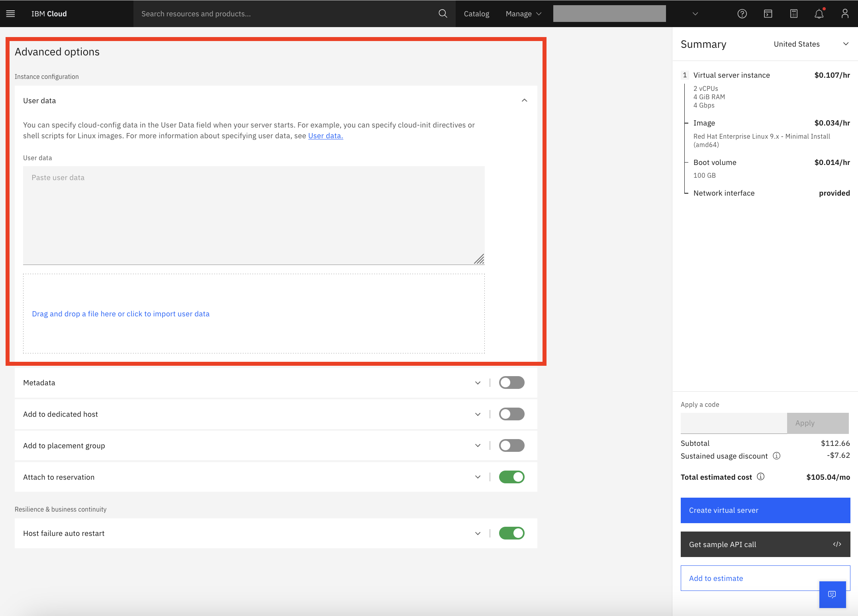
Task: Click Create virtual server button
Action: point(765,510)
